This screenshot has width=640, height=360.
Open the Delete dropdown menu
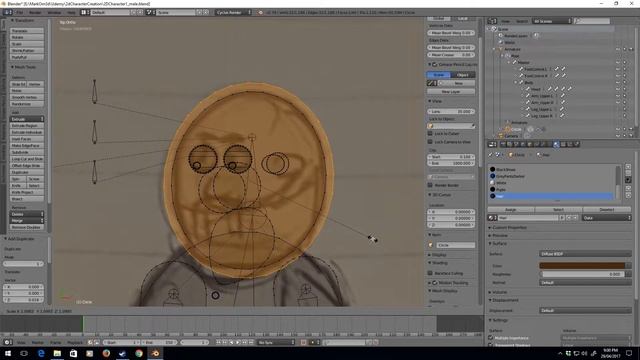tap(27, 214)
